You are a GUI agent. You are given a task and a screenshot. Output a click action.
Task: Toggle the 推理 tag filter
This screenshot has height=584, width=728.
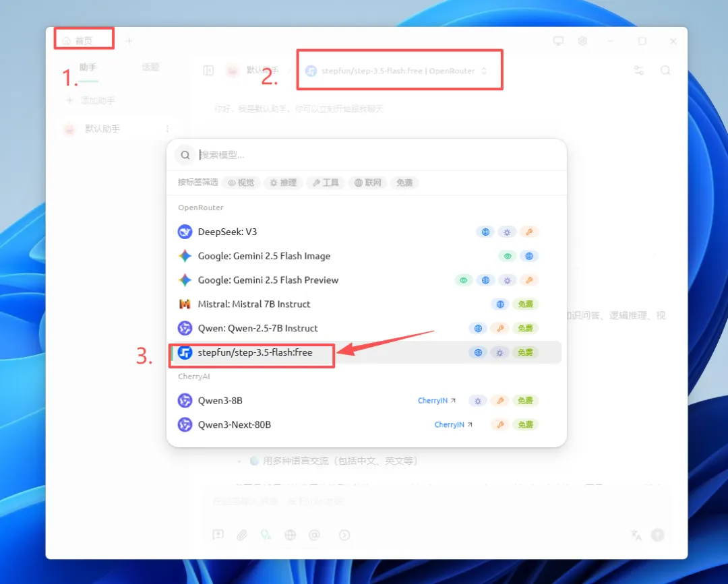click(283, 183)
